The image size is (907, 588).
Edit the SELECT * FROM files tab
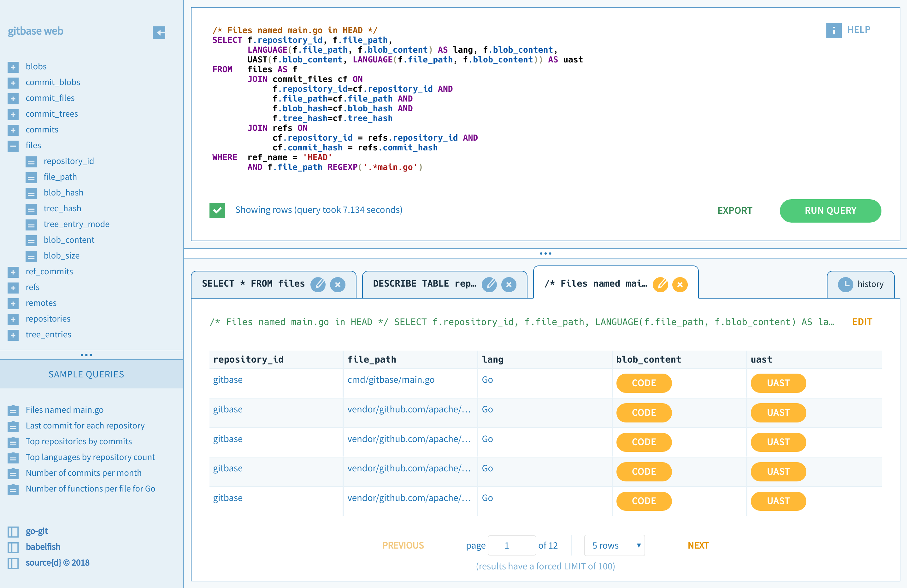pyautogui.click(x=318, y=284)
